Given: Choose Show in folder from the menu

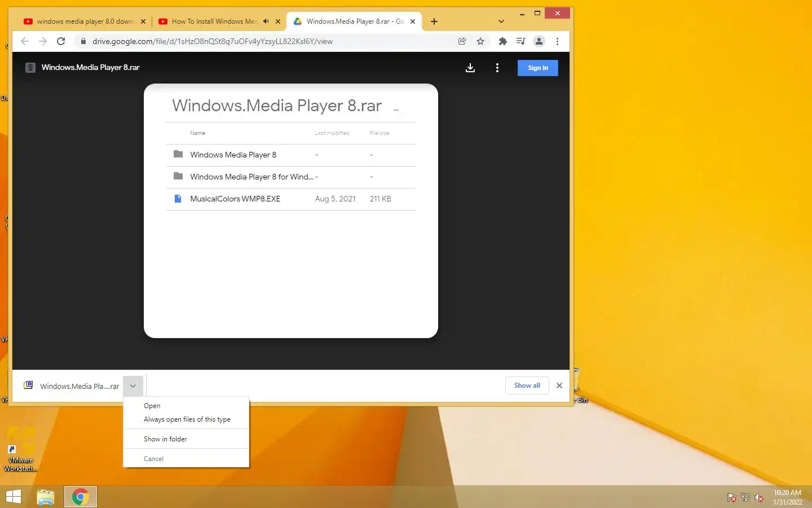Looking at the screenshot, I should coord(186,439).
